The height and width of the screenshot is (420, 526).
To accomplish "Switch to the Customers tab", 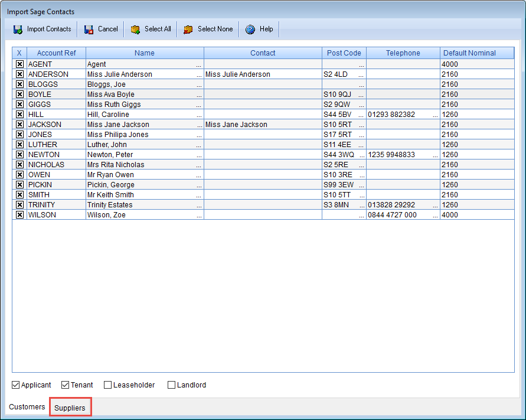I will (27, 407).
